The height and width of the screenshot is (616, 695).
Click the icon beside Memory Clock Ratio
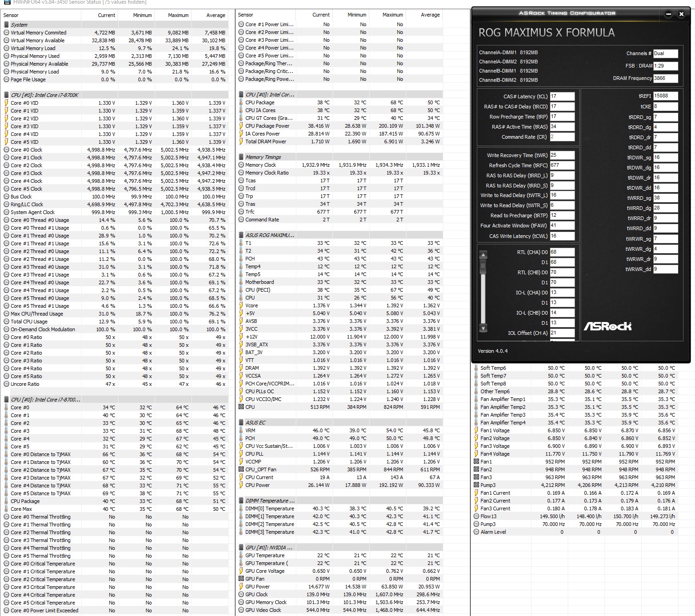[x=241, y=173]
